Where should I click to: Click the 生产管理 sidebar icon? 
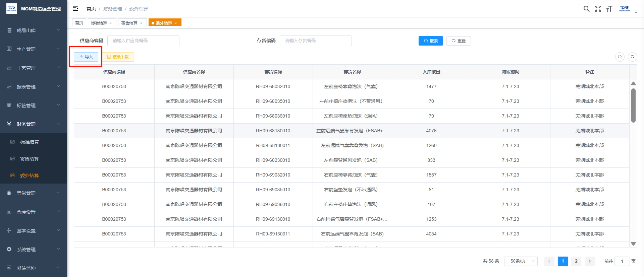(9, 49)
